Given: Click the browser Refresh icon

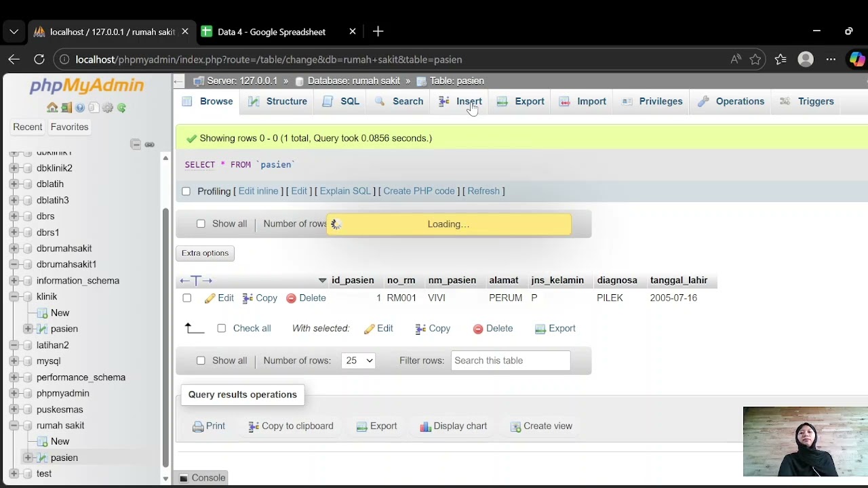Looking at the screenshot, I should (39, 60).
